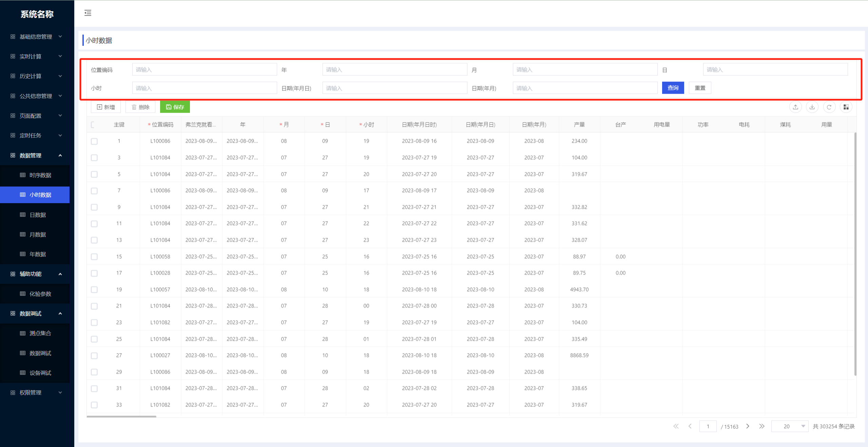Screen dimensions: 868x447
Task: Click the table icon beside 时序数据
Action: (23, 175)
